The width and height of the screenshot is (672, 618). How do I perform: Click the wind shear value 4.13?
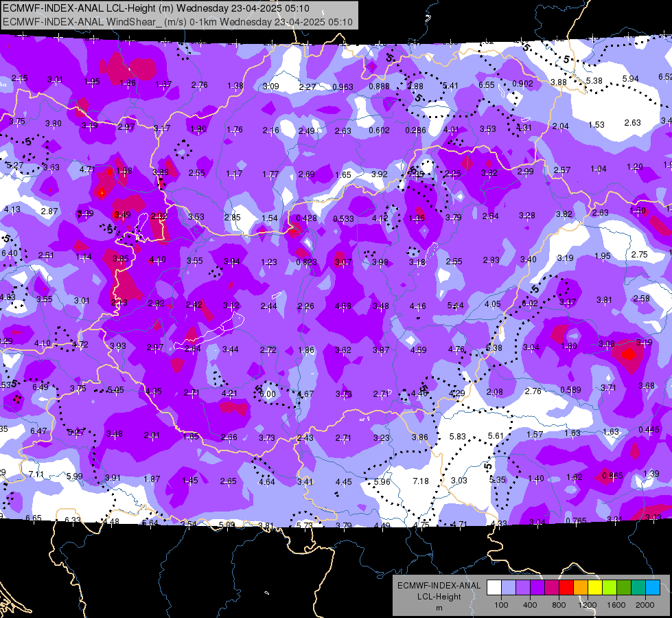point(12,209)
